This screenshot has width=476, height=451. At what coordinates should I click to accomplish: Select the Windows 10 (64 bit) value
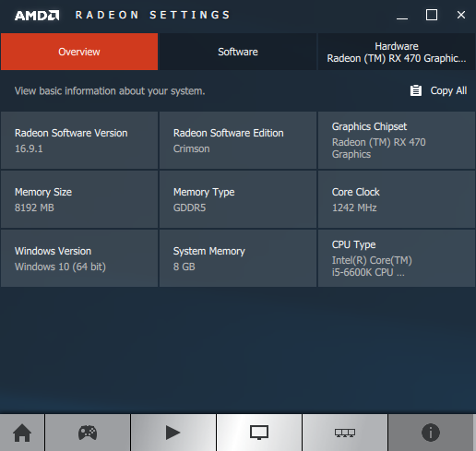pos(60,267)
